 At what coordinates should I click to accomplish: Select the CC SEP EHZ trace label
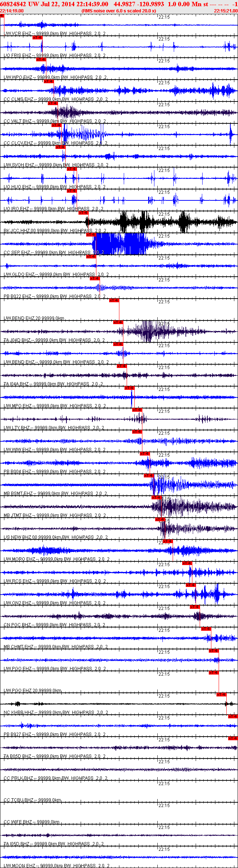(54, 253)
